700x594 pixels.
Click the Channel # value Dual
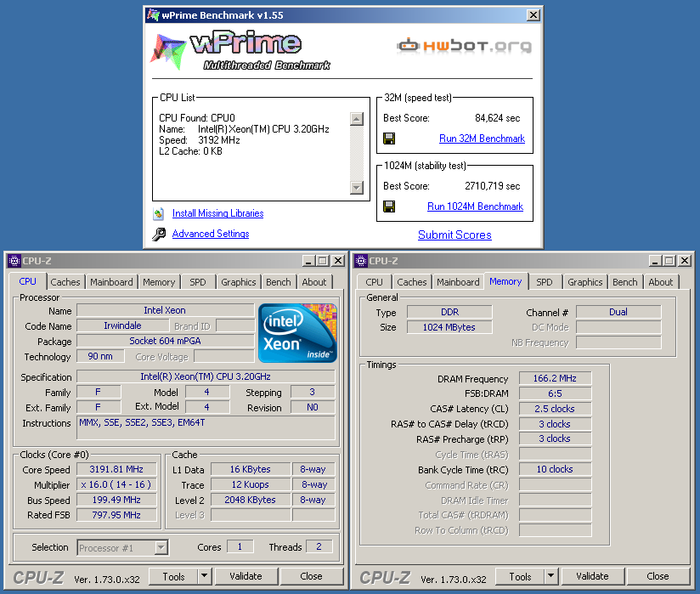618,312
